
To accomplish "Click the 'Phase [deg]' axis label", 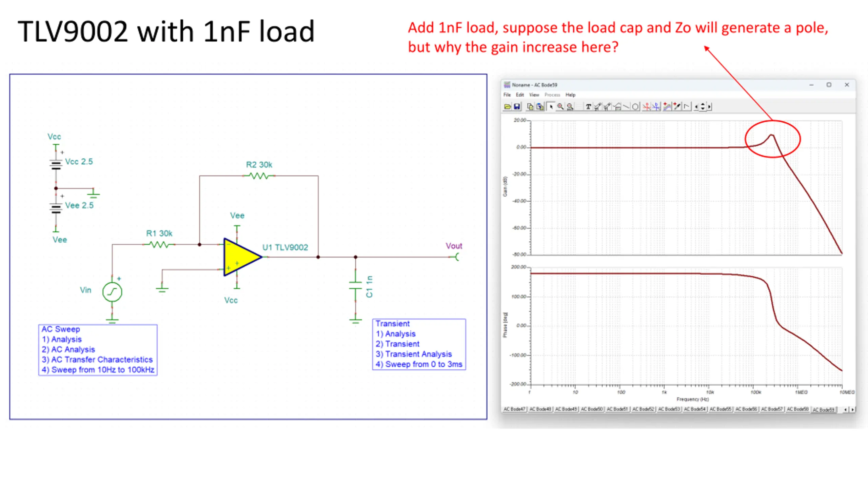I will [x=505, y=325].
